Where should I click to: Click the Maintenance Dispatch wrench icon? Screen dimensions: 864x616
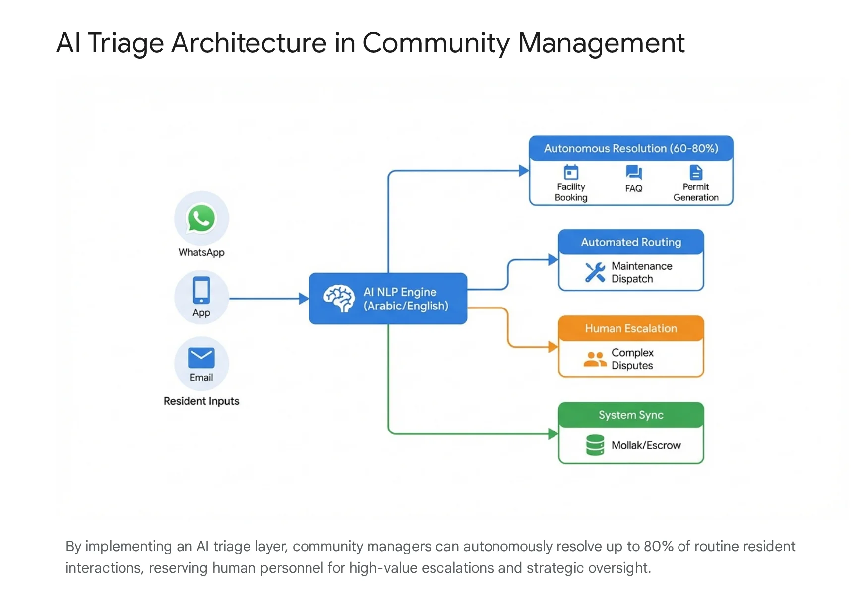[x=595, y=272]
